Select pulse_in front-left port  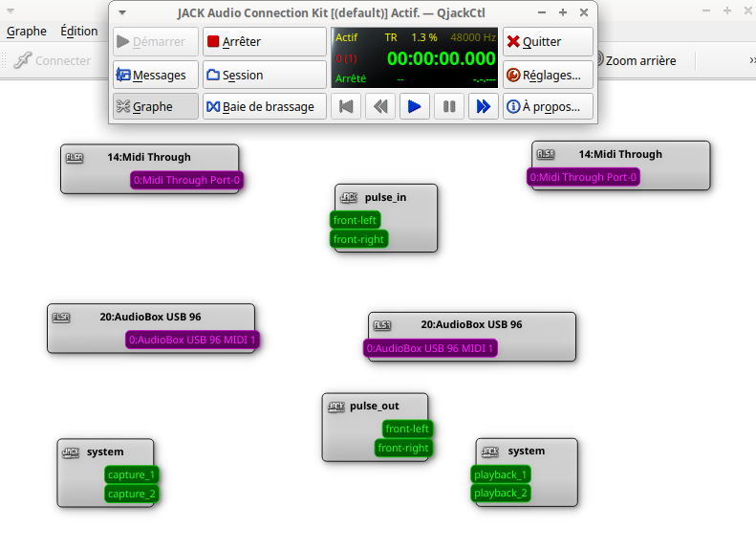pyautogui.click(x=355, y=220)
